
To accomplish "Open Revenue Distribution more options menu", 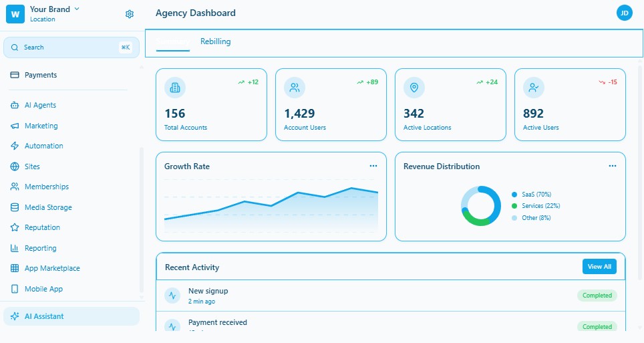I will pos(613,166).
